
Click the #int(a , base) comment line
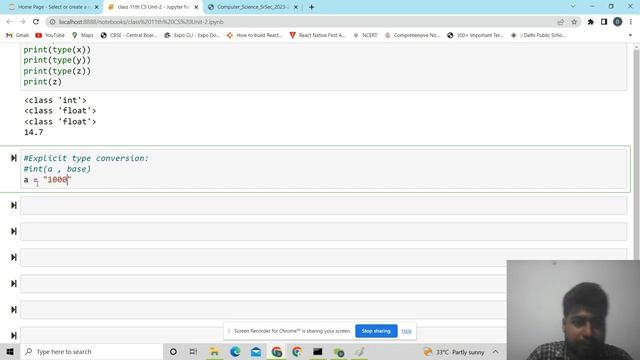tap(57, 169)
